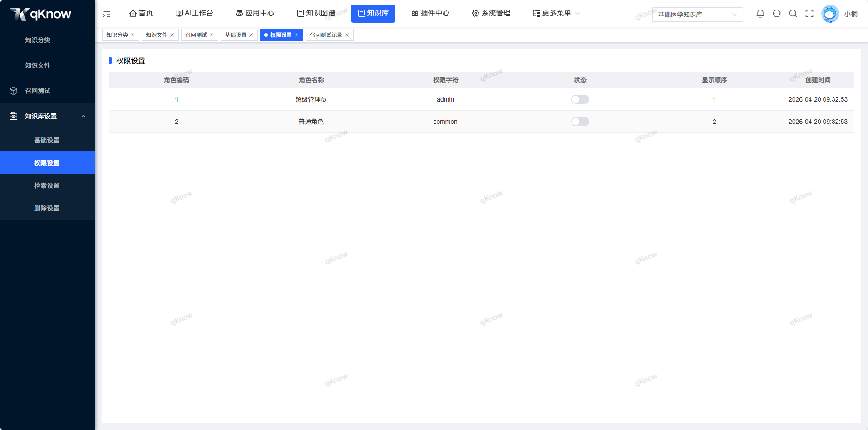Open 删除设置 in sidebar

pos(48,208)
